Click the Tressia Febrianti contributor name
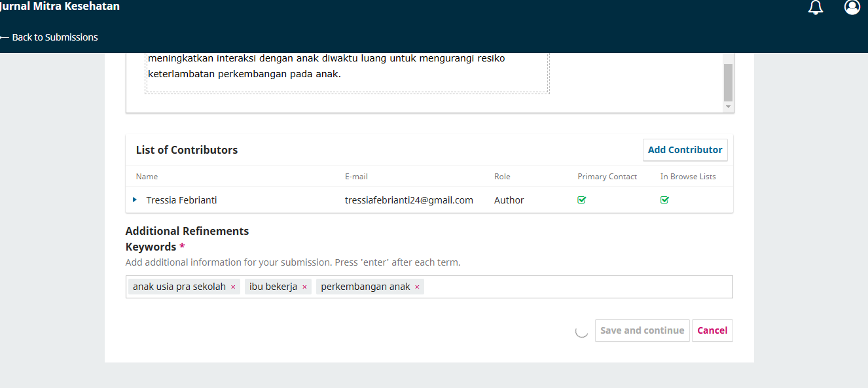 pos(181,200)
